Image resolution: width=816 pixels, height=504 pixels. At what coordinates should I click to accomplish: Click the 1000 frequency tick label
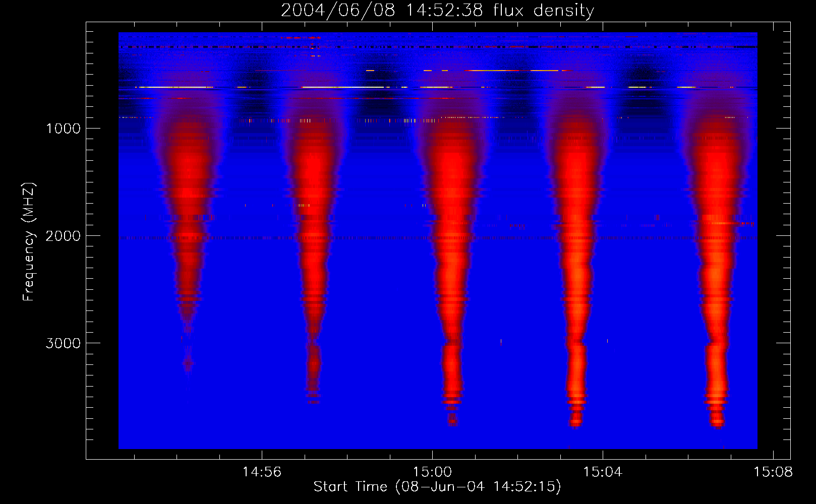[63, 129]
